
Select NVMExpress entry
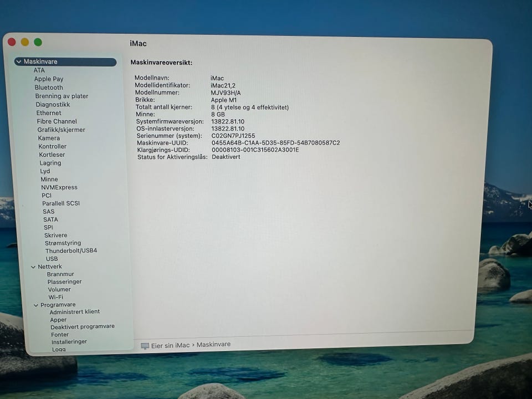pos(59,187)
